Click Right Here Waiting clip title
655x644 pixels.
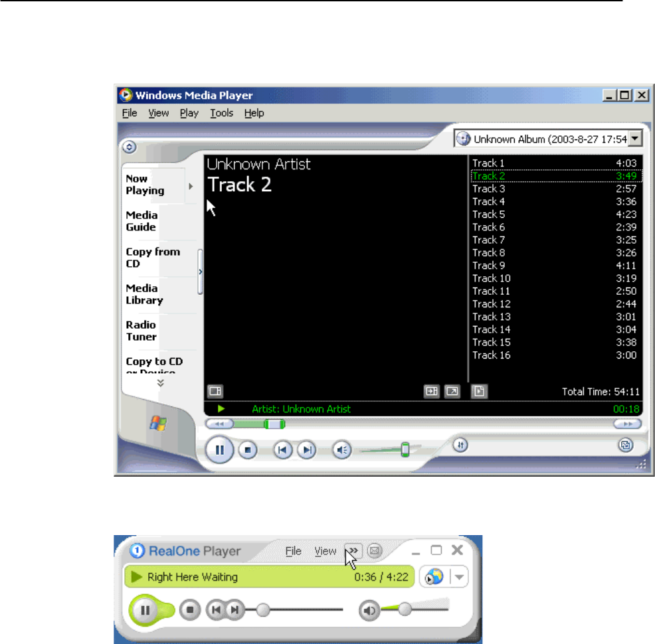coord(193,577)
